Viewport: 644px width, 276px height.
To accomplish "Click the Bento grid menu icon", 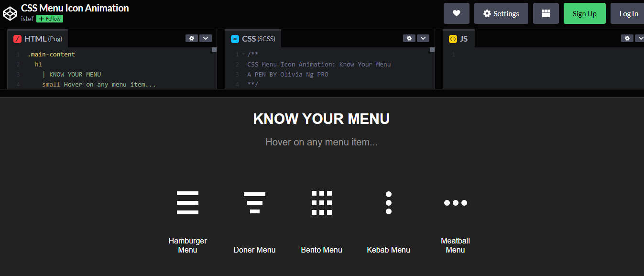I will 322,203.
